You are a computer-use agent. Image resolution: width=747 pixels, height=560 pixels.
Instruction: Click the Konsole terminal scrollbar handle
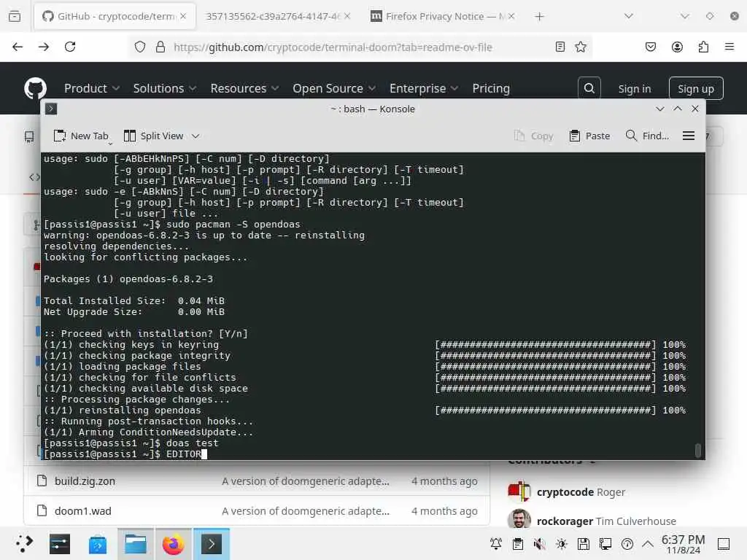[x=698, y=450]
